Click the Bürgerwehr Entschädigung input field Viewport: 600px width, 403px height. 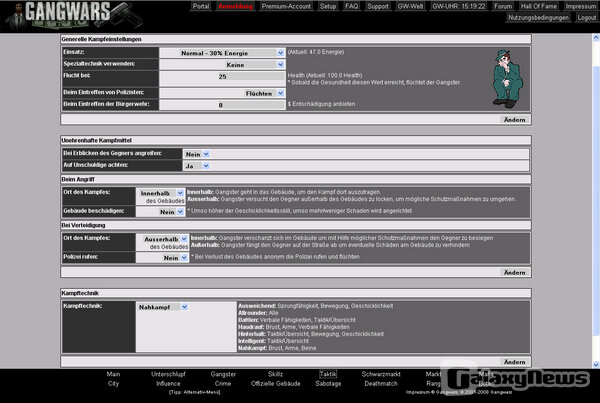click(222, 104)
